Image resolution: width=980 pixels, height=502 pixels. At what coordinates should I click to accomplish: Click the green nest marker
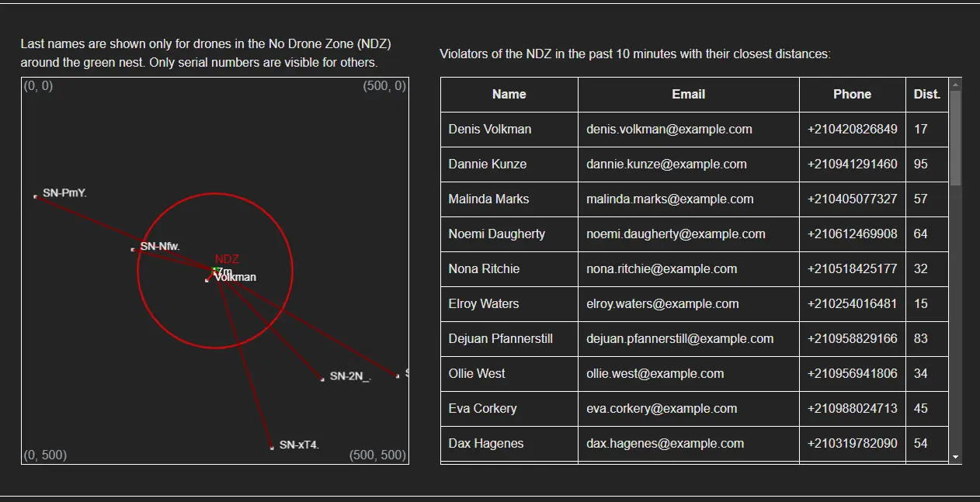coord(215,270)
